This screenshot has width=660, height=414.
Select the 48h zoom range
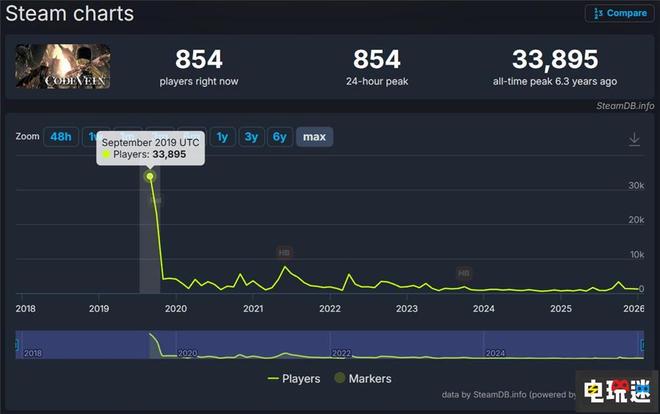click(x=61, y=137)
